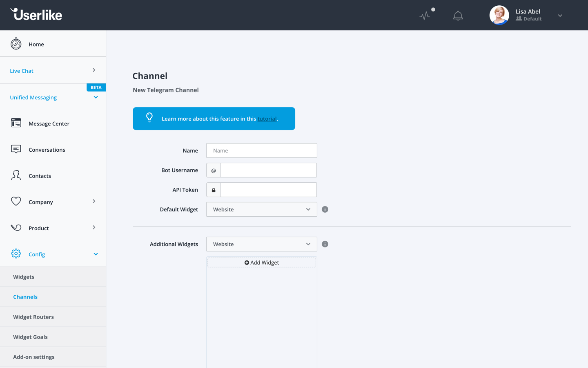Image resolution: width=588 pixels, height=368 pixels.
Task: Click the API Token label
Action: coord(185,190)
